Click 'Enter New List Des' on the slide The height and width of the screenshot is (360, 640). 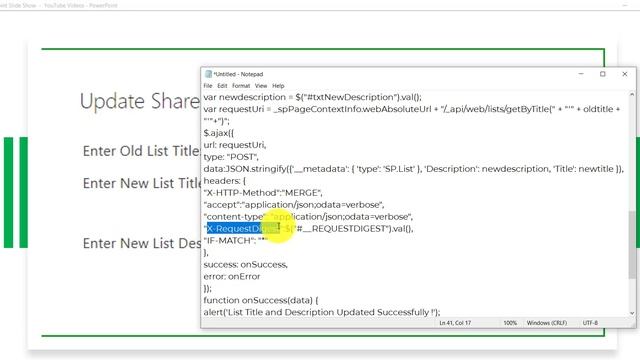click(142, 243)
